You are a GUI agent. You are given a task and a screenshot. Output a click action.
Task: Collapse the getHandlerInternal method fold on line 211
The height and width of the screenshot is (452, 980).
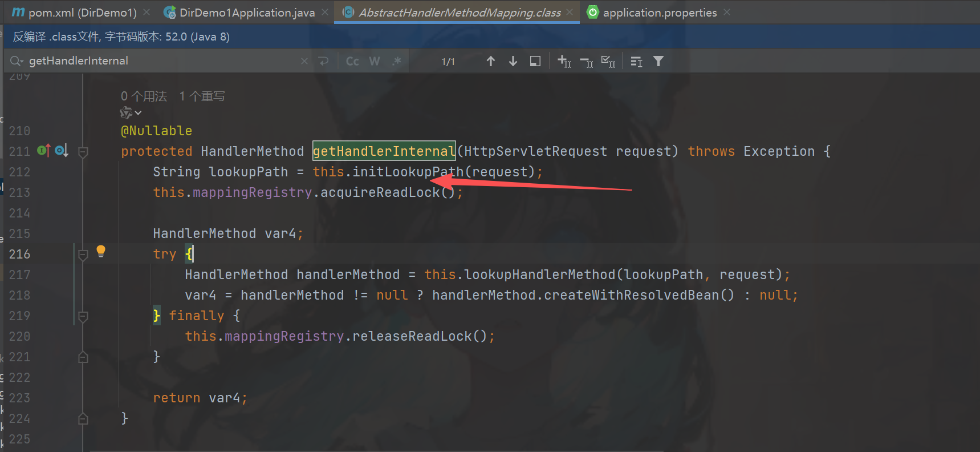coord(83,152)
